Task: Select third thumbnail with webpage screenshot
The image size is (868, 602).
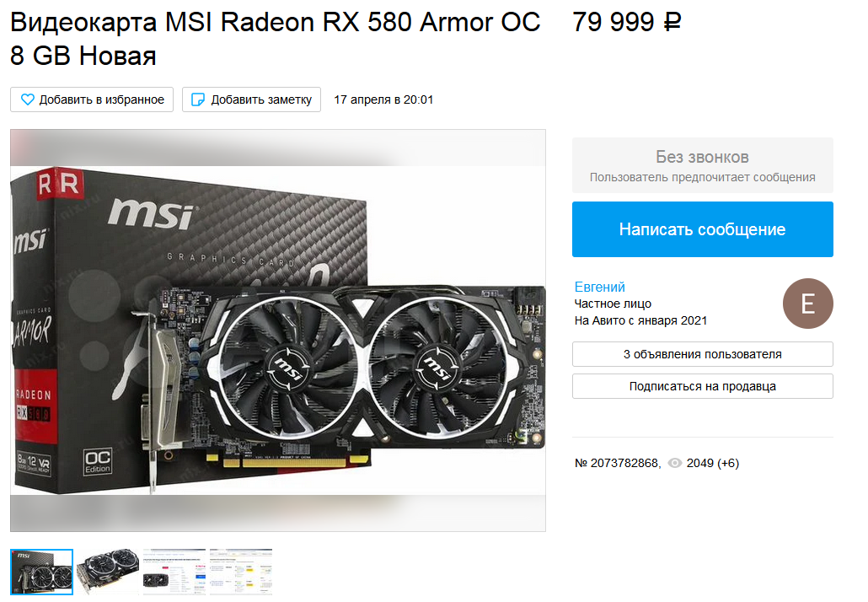Action: tap(174, 572)
